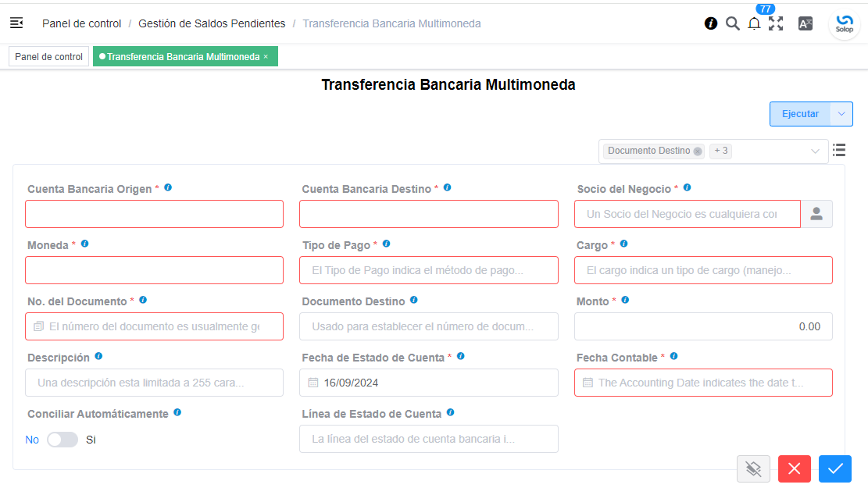Show info for Fecha de Estado de Cuenta
Image resolution: width=868 pixels, height=488 pixels.
[x=461, y=356]
